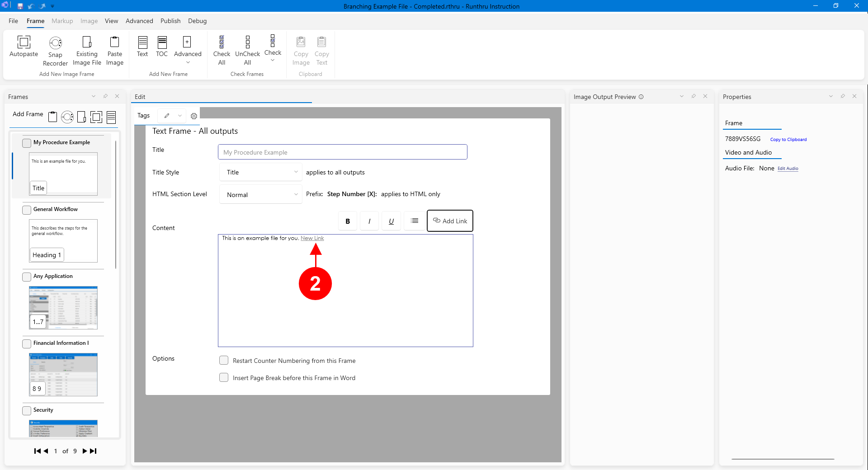868x470 pixels.
Task: Click the Copy to Clipboard link
Action: [788, 140]
